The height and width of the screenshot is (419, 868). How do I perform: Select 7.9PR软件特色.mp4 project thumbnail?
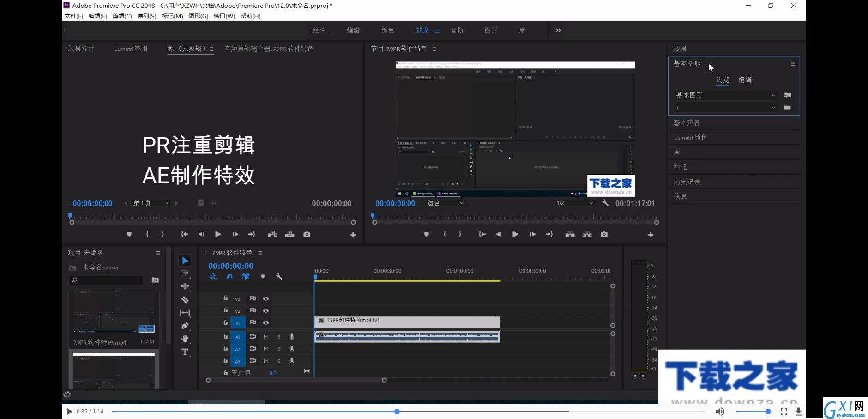[114, 313]
